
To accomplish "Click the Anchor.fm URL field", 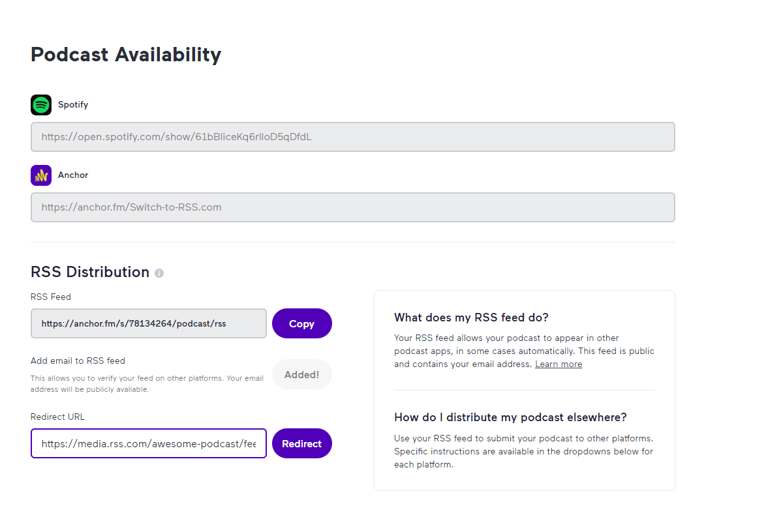I will [352, 207].
